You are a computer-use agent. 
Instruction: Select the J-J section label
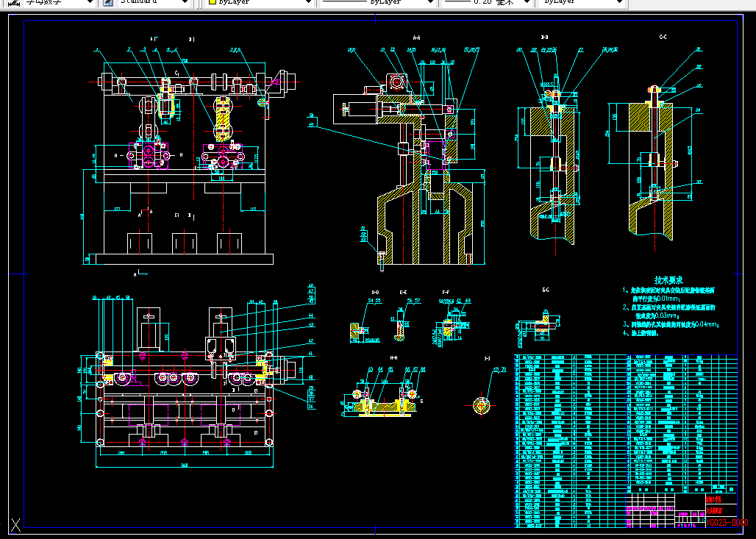pos(487,358)
